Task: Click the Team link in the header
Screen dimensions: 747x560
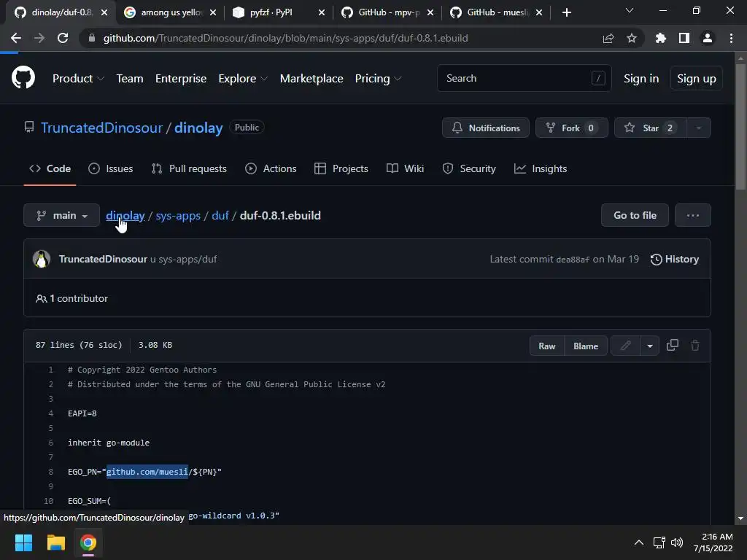Action: click(x=130, y=79)
